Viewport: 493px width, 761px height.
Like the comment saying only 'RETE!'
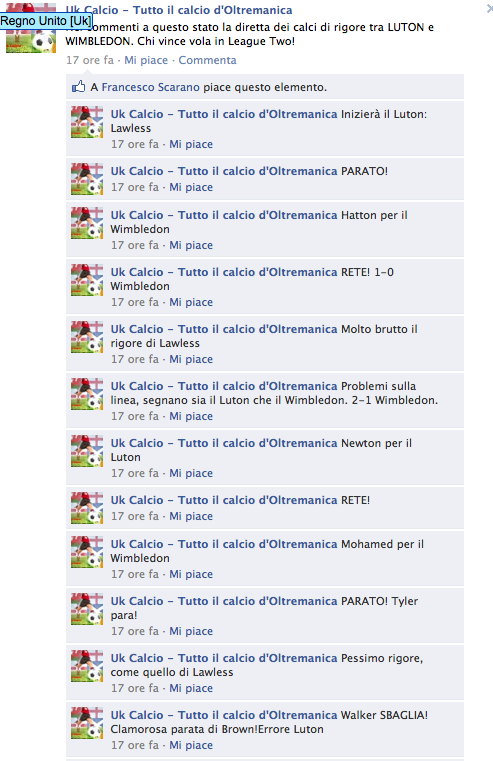191,516
